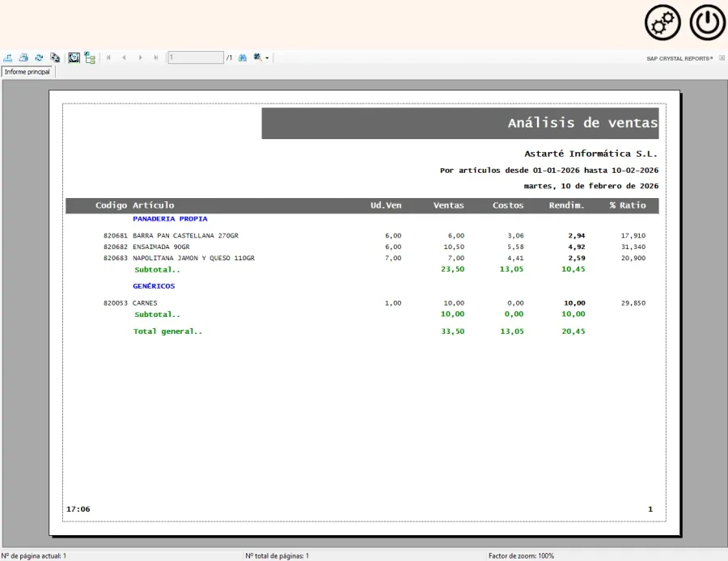The height and width of the screenshot is (561, 728).
Task: Click the Rendim. column header
Action: coord(566,205)
